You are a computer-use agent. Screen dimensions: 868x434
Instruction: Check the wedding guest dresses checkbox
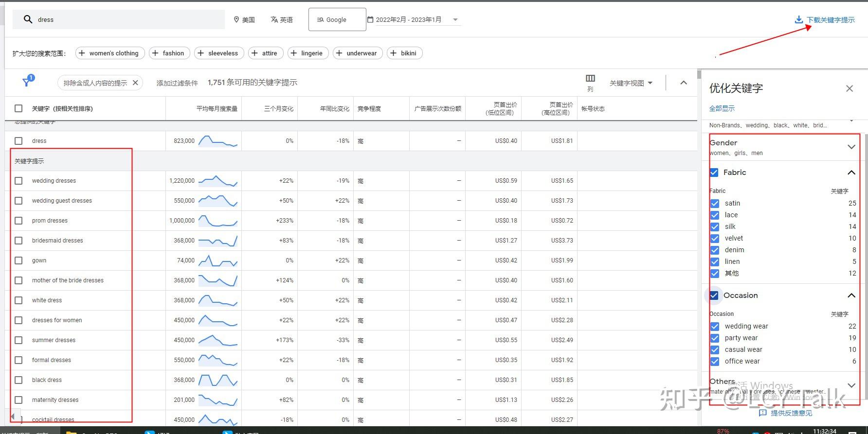pos(18,201)
